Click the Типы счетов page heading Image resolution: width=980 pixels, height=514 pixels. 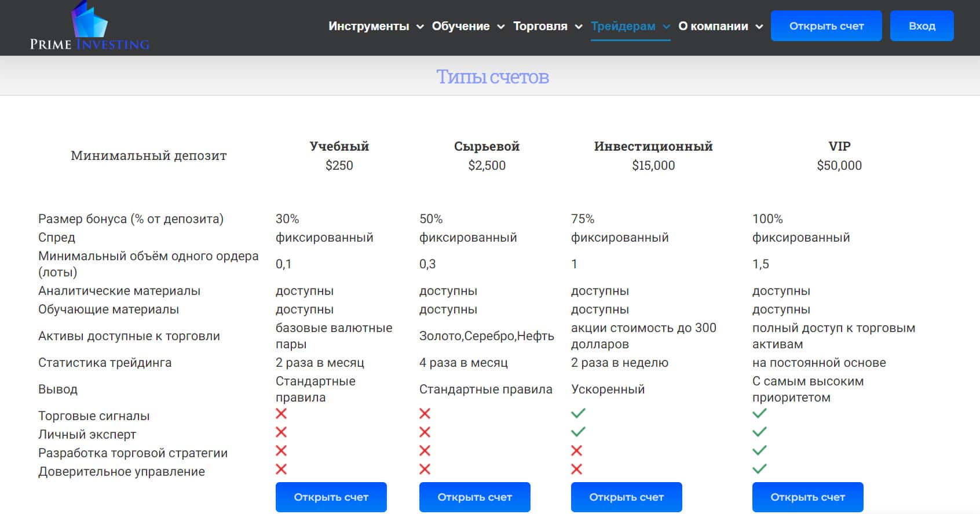pyautogui.click(x=492, y=76)
